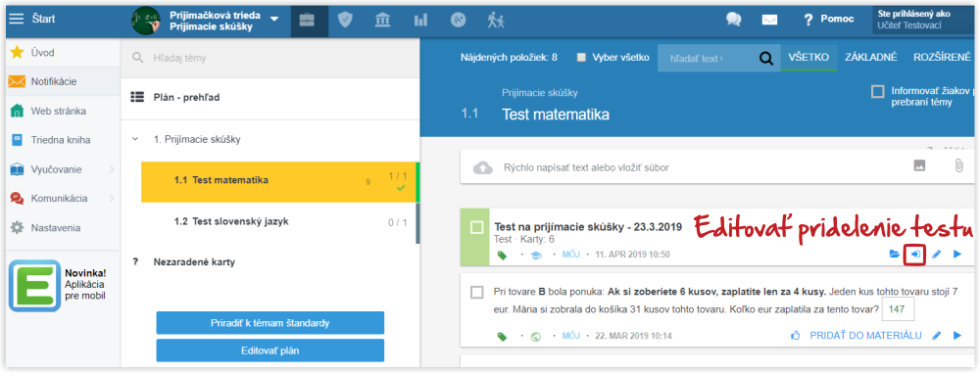
Task: Click pencil edit icon on test card
Action: (936, 255)
